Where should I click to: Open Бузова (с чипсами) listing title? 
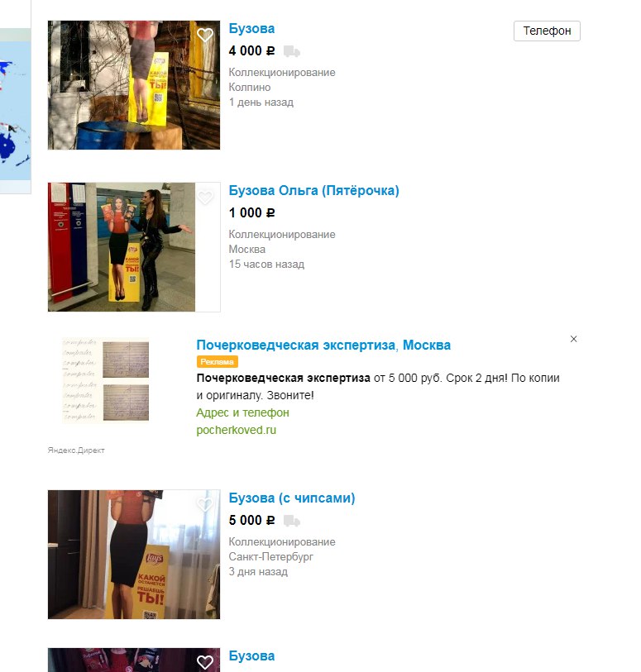(x=292, y=498)
